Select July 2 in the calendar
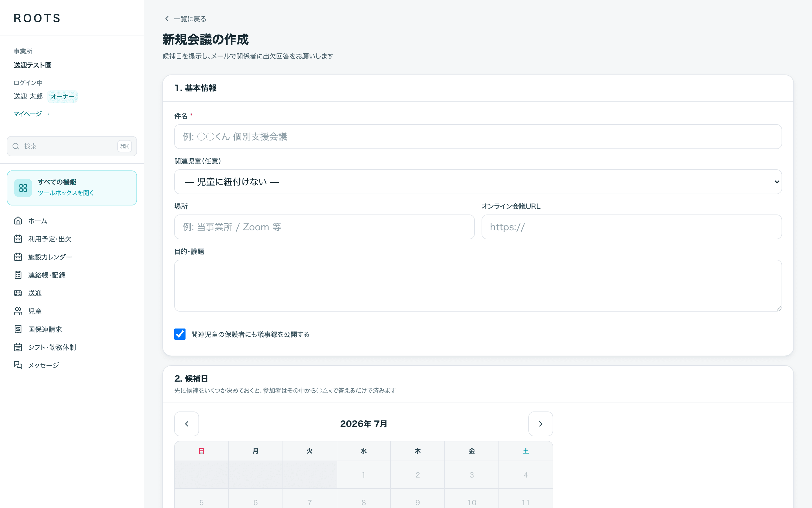This screenshot has height=508, width=812. [417, 475]
